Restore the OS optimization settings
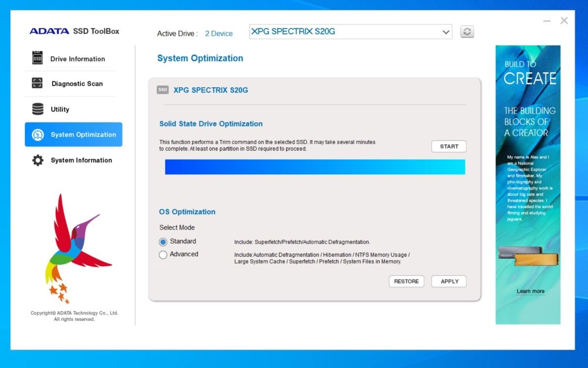 click(406, 281)
